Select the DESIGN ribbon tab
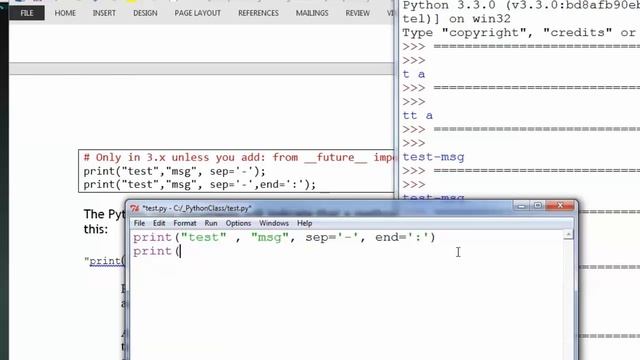The width and height of the screenshot is (640, 360). [x=145, y=13]
